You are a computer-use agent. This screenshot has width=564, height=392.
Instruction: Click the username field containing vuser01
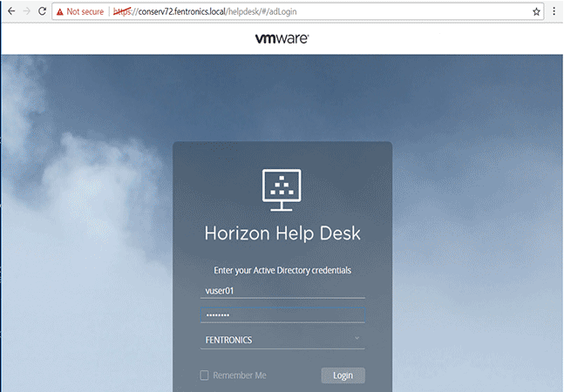coord(282,291)
